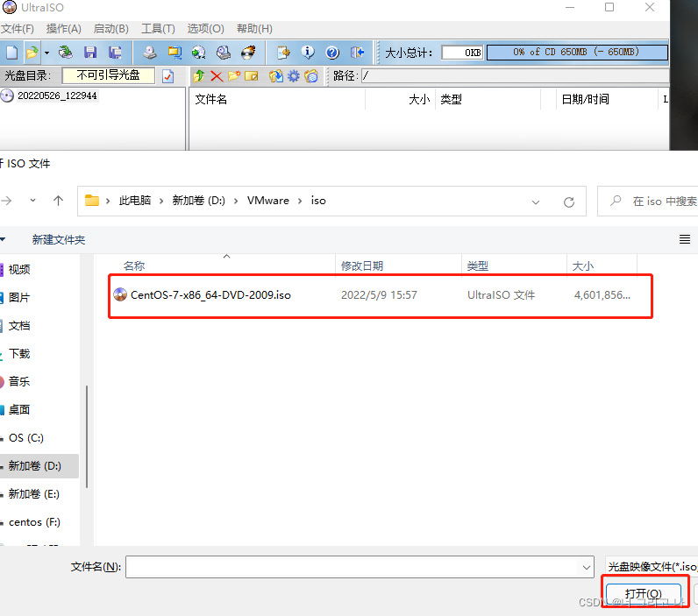Open the 帮助(H) menu
The height and width of the screenshot is (616, 698).
254,29
